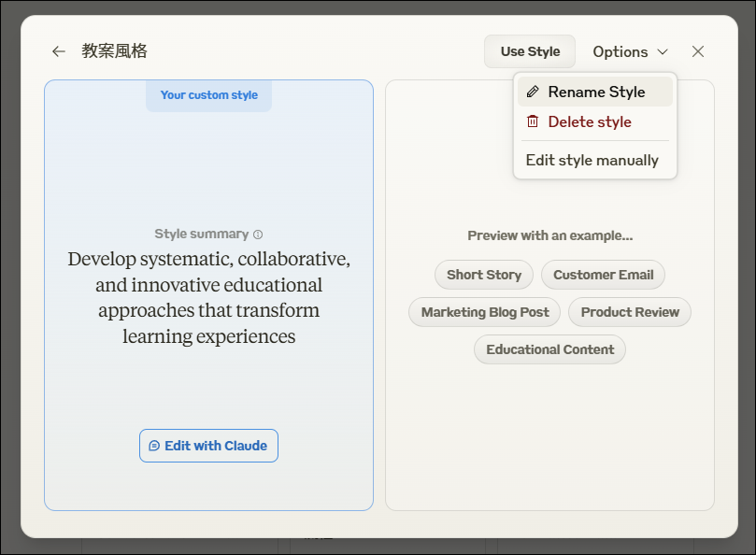Click the Use Style button
This screenshot has height=555, width=756.
[530, 51]
